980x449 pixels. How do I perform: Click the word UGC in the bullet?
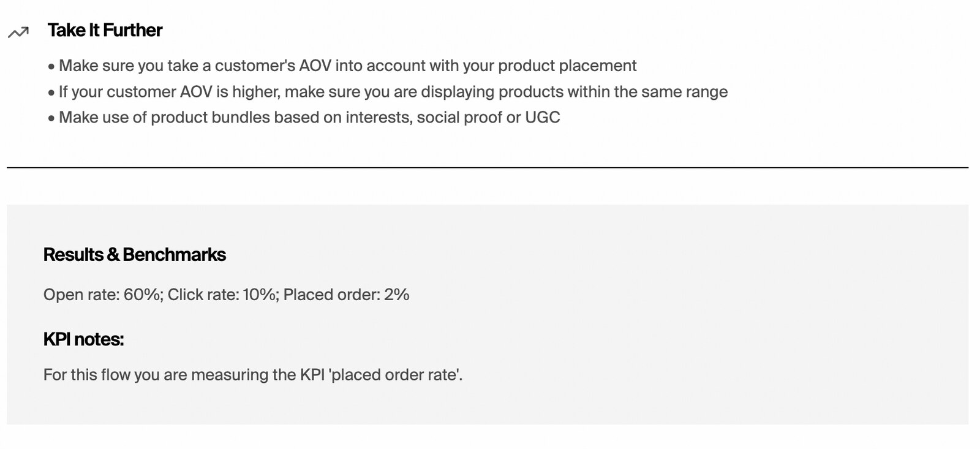pos(543,118)
